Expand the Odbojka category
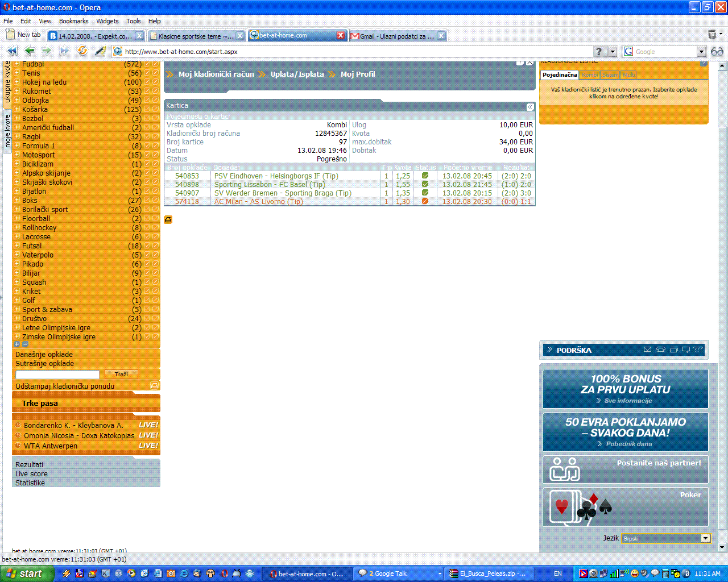Image resolution: width=728 pixels, height=582 pixels. 16,101
